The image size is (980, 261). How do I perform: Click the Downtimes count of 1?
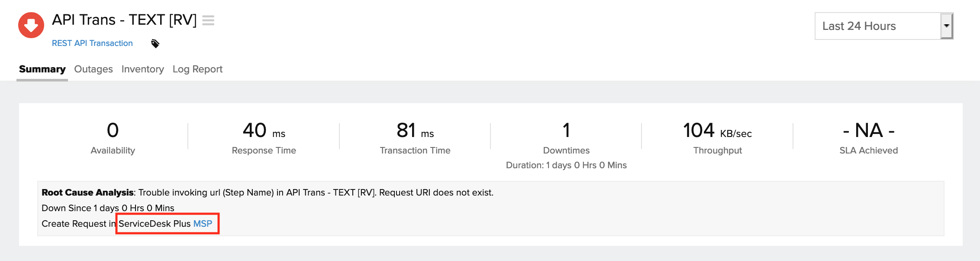coord(566,130)
